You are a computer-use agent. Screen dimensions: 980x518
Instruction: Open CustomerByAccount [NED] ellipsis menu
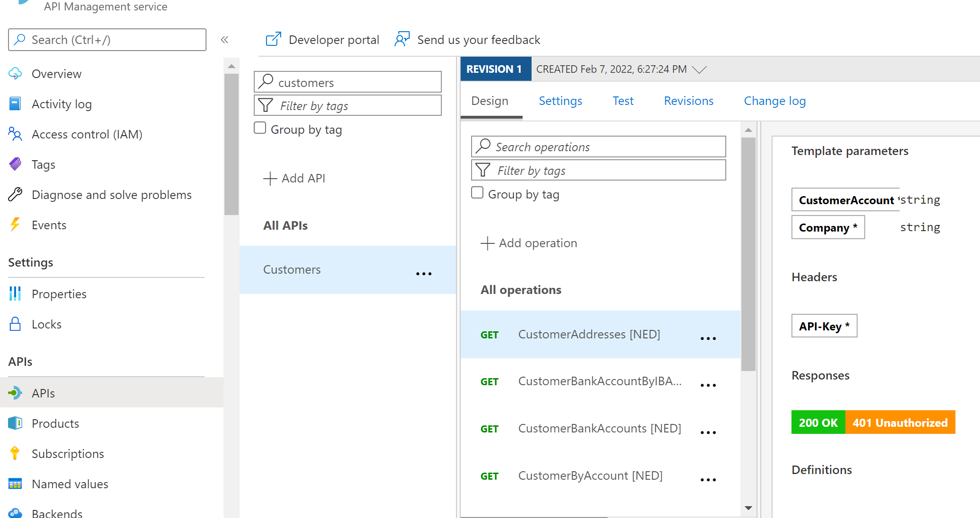pyautogui.click(x=708, y=480)
